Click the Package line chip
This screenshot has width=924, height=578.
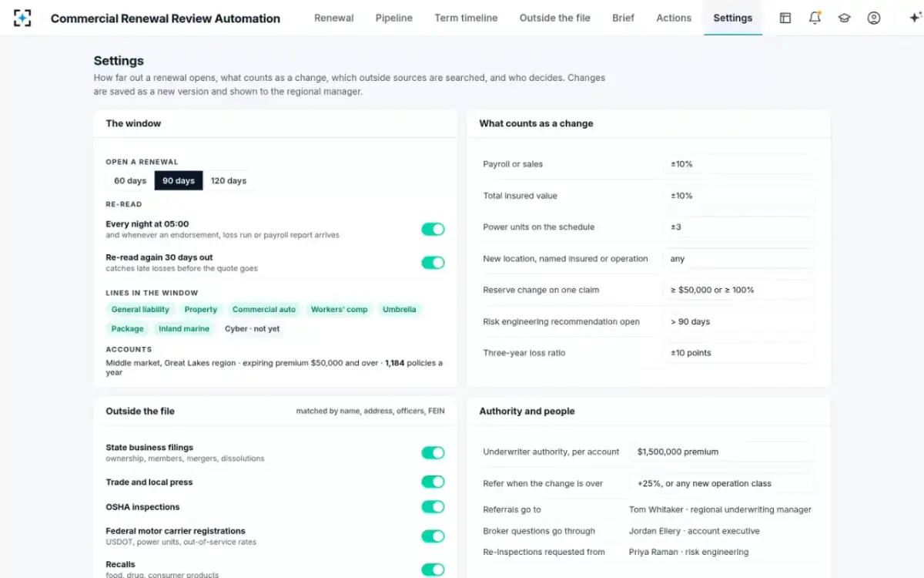(128, 328)
